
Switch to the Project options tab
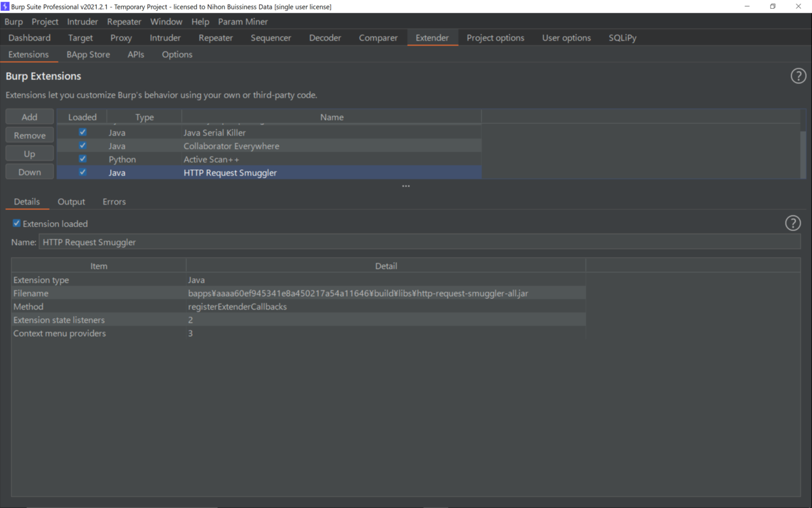tap(495, 38)
